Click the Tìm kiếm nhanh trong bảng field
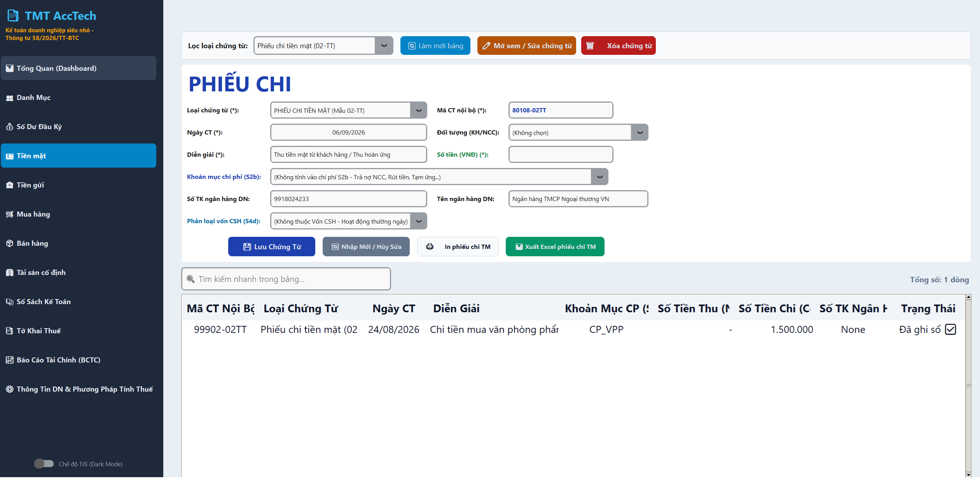This screenshot has width=980, height=490. 286,279
